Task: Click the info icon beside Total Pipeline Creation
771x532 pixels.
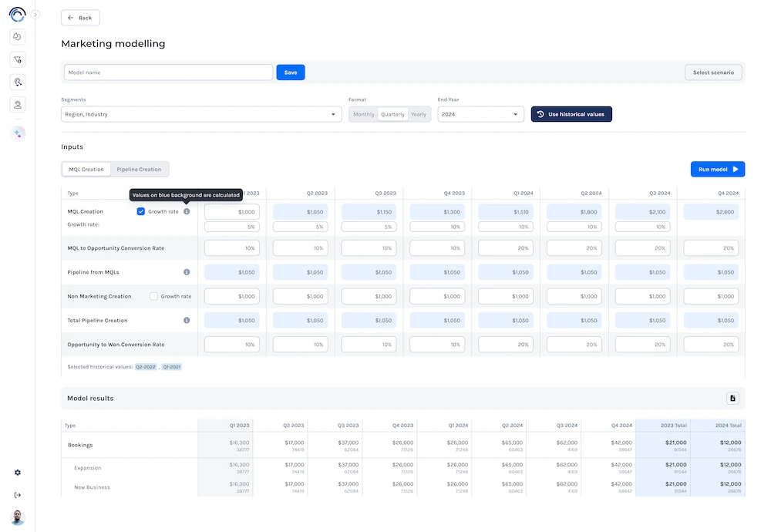Action: click(187, 320)
